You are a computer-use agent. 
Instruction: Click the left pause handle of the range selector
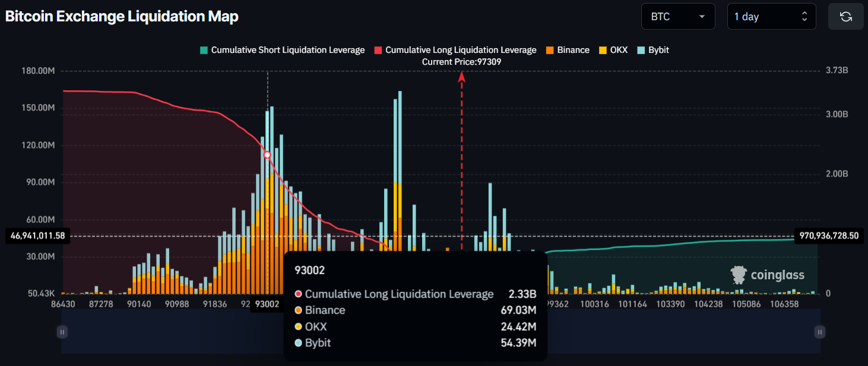[x=62, y=332]
